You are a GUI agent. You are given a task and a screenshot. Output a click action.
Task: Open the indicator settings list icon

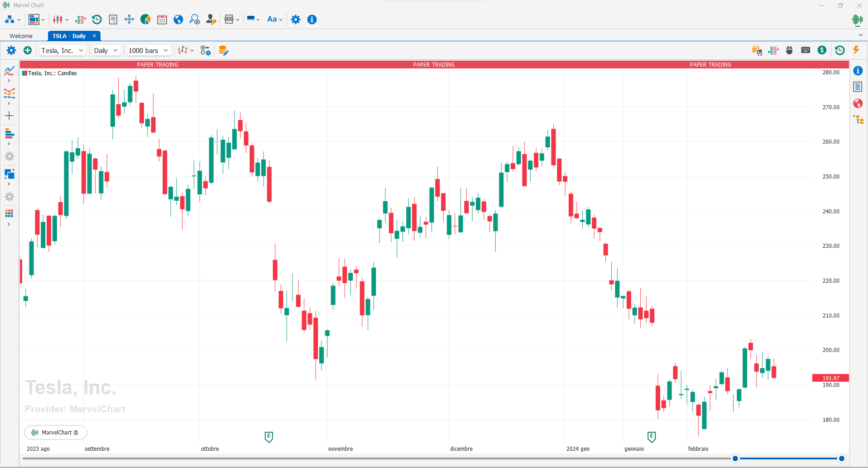(x=206, y=50)
